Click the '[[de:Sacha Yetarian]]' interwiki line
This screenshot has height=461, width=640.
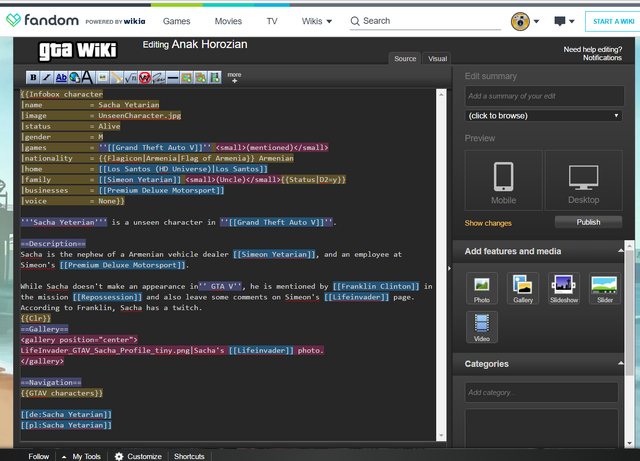tap(66, 414)
